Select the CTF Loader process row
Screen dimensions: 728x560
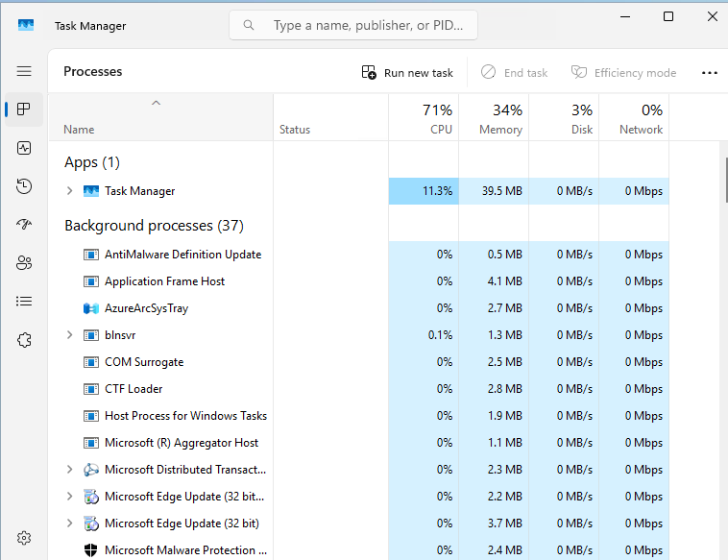point(358,389)
